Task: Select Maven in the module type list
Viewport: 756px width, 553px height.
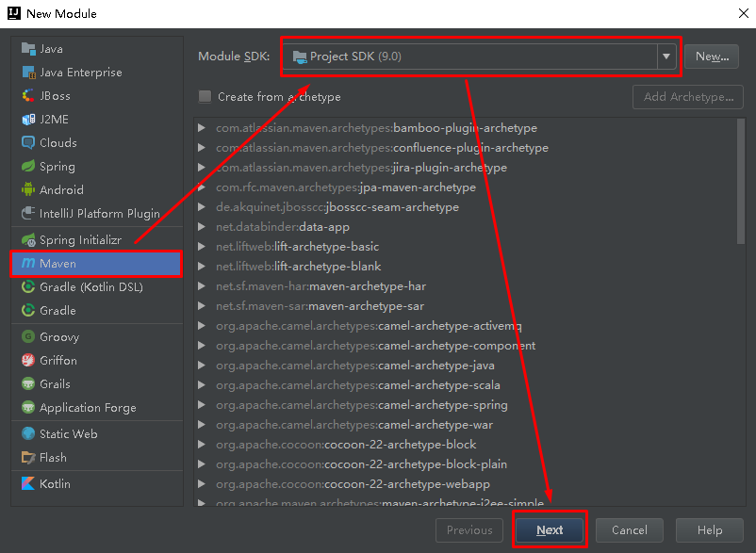Action: click(96, 264)
